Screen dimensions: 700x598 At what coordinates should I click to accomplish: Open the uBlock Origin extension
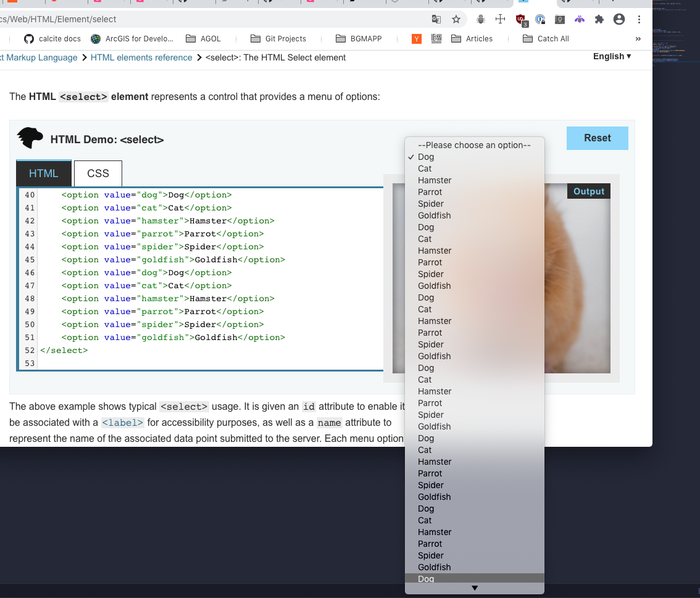[x=521, y=20]
